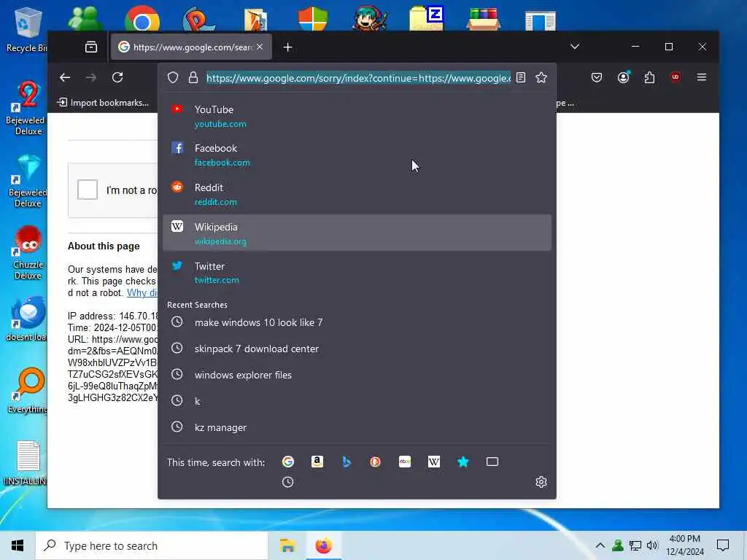747x560 pixels.
Task: Search this time with Amazon
Action: 317,462
